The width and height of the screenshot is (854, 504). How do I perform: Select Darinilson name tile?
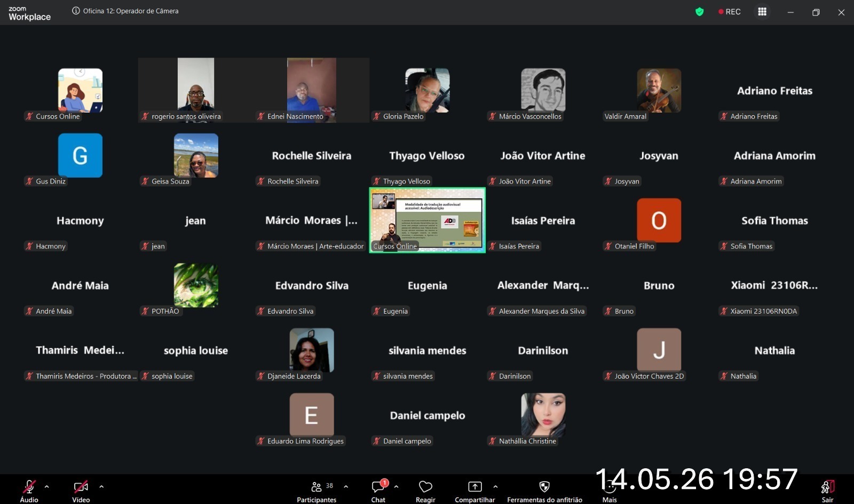543,350
